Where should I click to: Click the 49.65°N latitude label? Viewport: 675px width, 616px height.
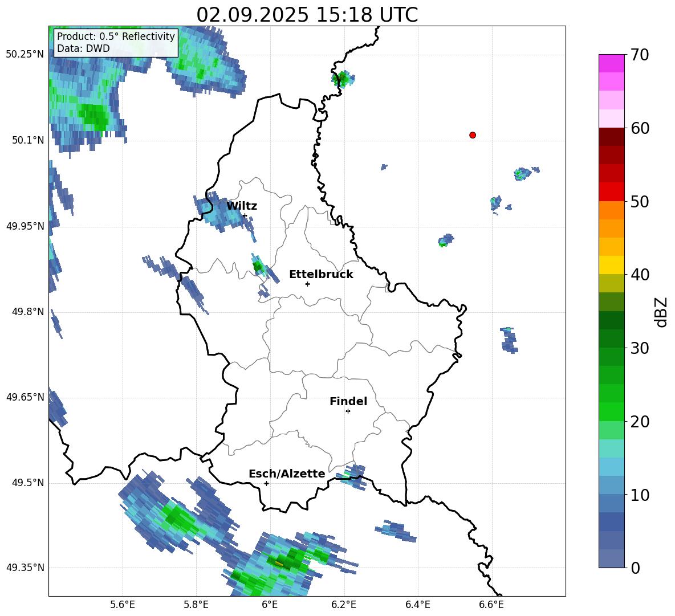(25, 397)
